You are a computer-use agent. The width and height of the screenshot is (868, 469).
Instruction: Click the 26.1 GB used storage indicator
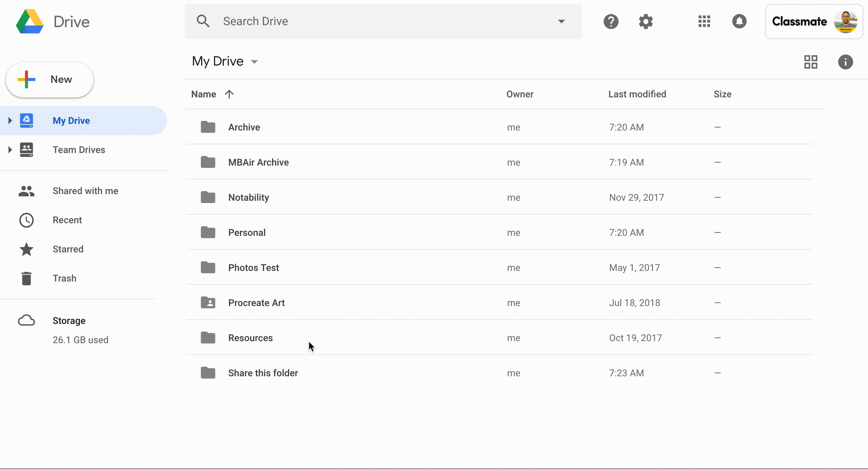pos(80,339)
